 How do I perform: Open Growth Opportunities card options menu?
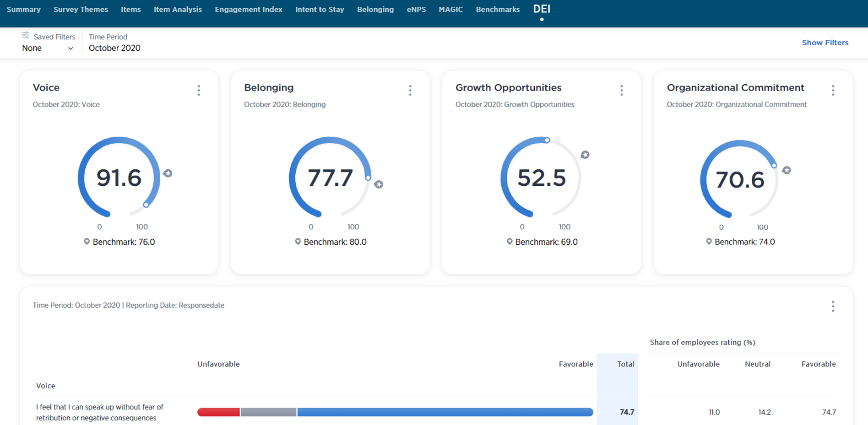point(621,91)
